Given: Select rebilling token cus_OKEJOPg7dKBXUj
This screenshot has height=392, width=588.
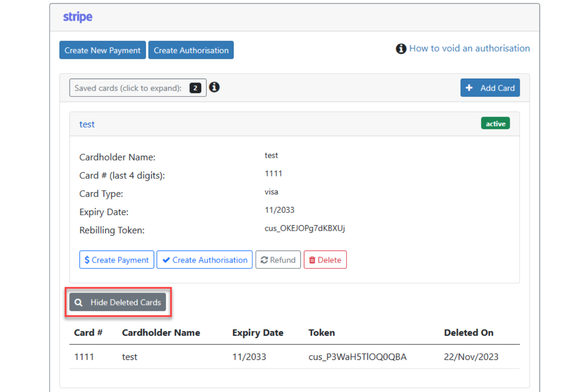Looking at the screenshot, I should 305,228.
